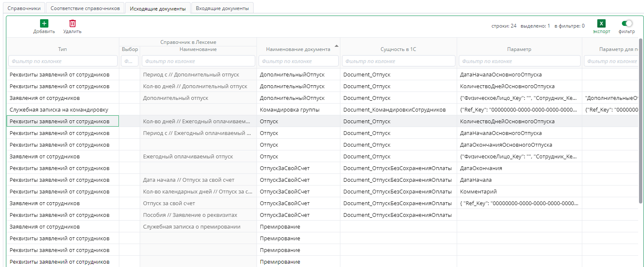Click the Сущность в 1С filter input
Image resolution: width=644 pixels, height=267 pixels.
[x=398, y=61]
